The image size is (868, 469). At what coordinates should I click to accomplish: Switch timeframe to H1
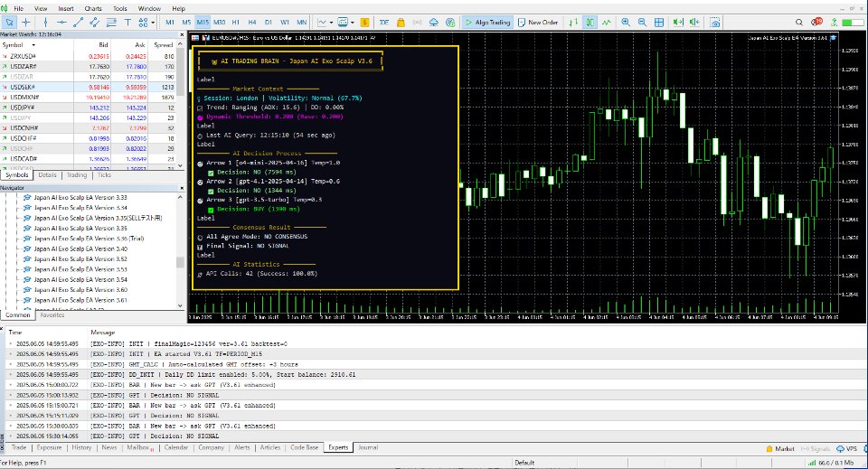(236, 22)
